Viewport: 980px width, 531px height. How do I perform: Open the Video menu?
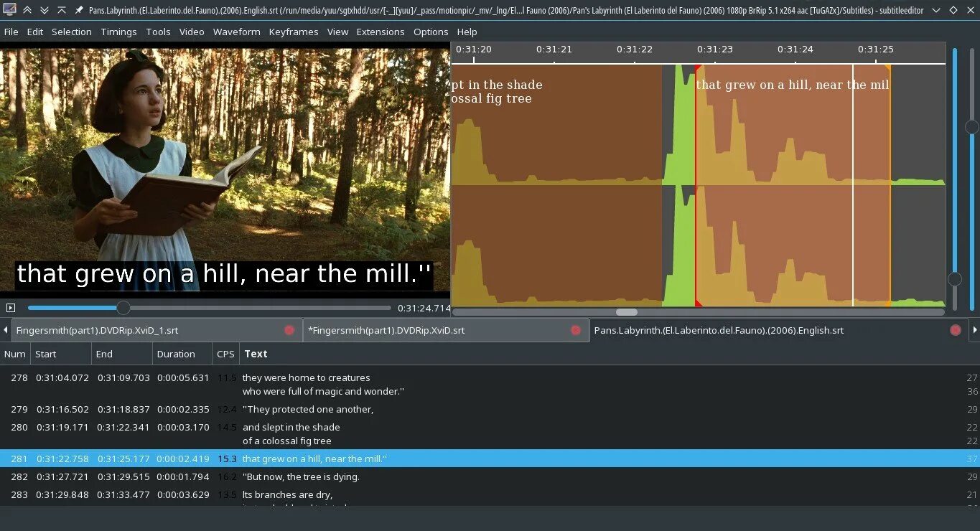coord(192,32)
